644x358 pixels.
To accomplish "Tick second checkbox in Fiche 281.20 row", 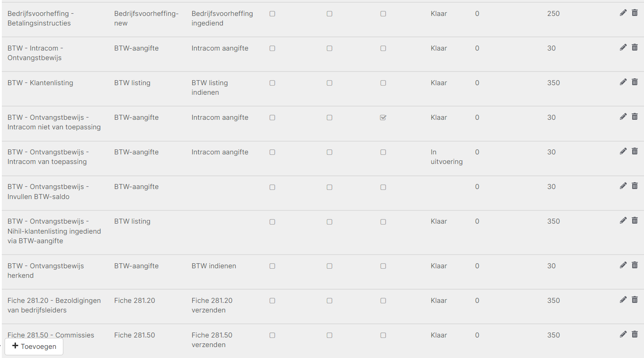I will [x=329, y=301].
